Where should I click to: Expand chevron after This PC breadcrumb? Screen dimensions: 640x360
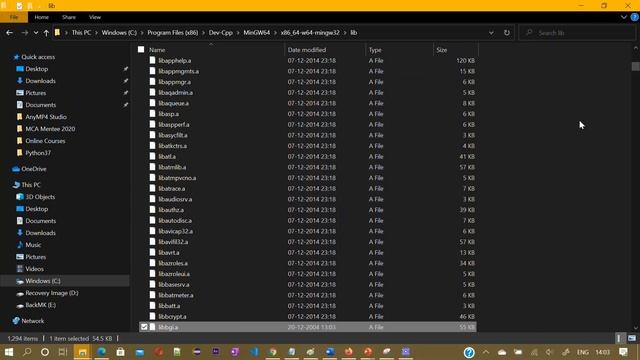(x=97, y=33)
